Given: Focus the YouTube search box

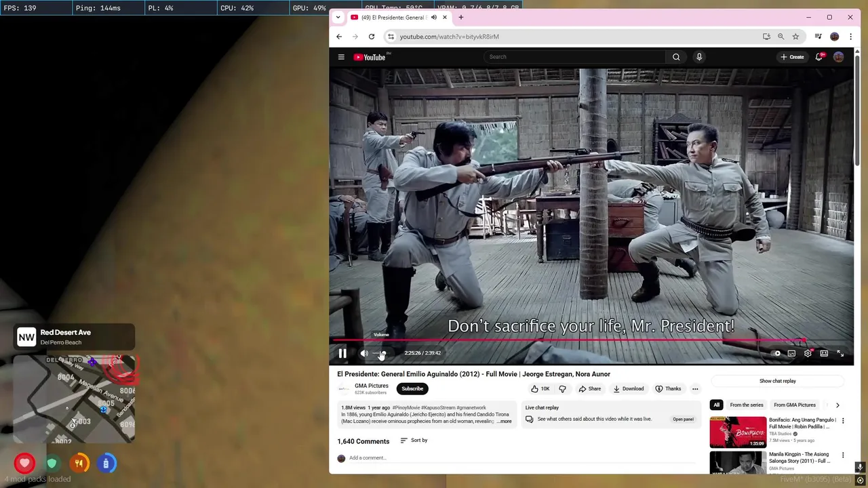Looking at the screenshot, I should tap(575, 57).
